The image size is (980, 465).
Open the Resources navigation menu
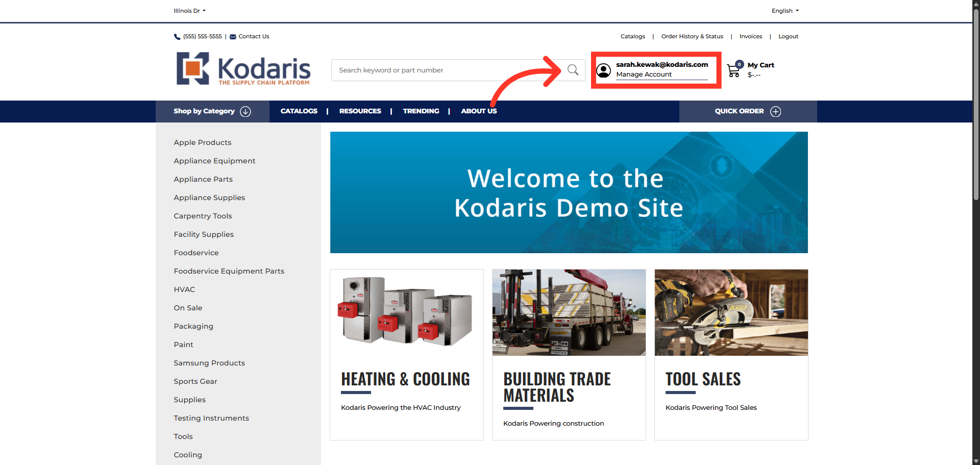click(x=360, y=111)
